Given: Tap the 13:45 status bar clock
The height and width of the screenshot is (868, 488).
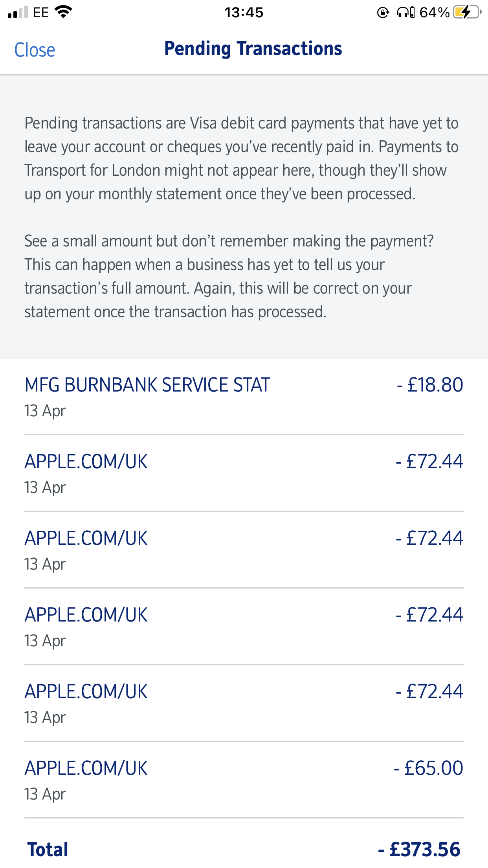Looking at the screenshot, I should [244, 13].
